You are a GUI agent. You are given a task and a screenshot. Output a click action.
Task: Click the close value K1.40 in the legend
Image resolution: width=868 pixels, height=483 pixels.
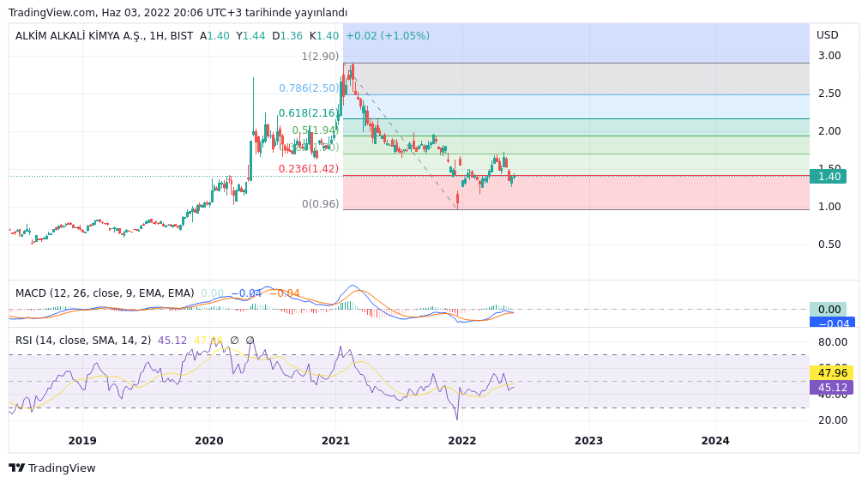[324, 36]
